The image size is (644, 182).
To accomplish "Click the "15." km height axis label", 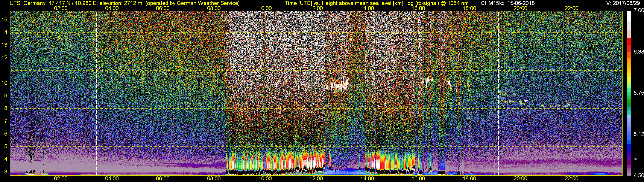I will tap(5, 20).
